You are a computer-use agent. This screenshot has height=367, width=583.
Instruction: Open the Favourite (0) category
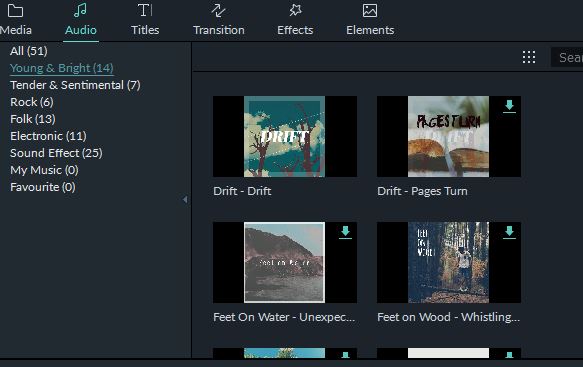click(x=42, y=187)
